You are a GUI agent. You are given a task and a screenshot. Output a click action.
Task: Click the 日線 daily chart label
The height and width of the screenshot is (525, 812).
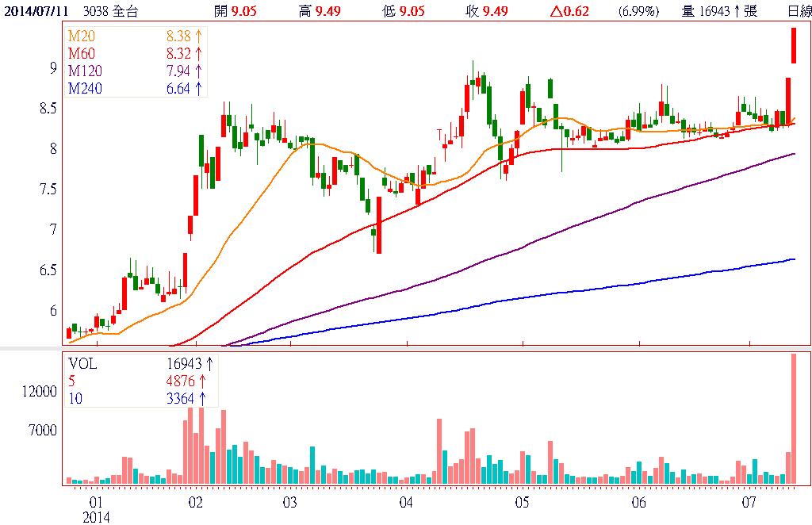click(799, 11)
